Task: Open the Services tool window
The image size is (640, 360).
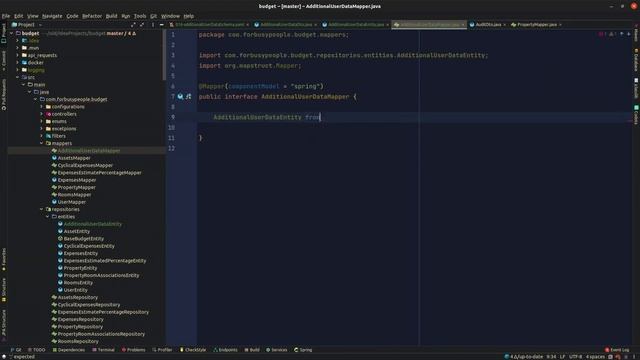Action: click(277, 350)
